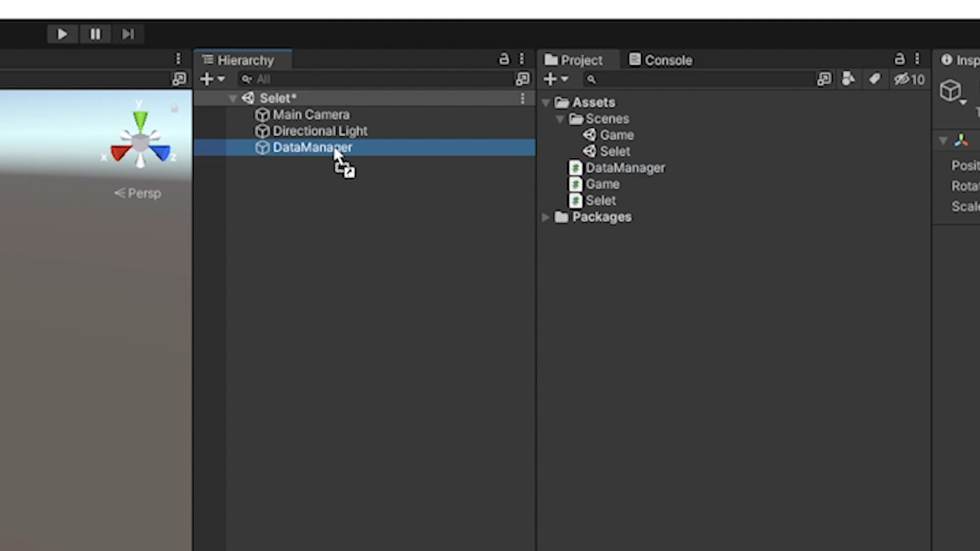The width and height of the screenshot is (980, 551).
Task: Click the Pause button
Action: [95, 34]
